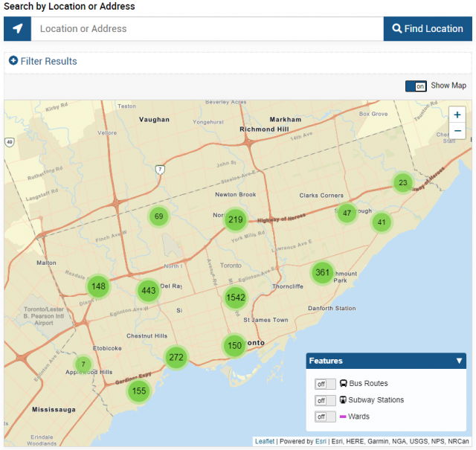
Task: Click the magenta Wards color swatch
Action: tap(343, 417)
